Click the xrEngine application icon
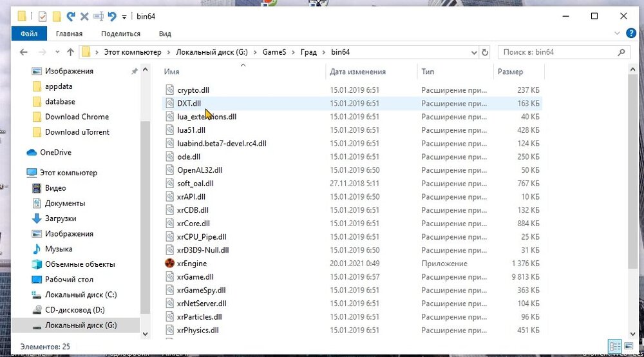Image resolution: width=644 pixels, height=357 pixels. pyautogui.click(x=169, y=264)
